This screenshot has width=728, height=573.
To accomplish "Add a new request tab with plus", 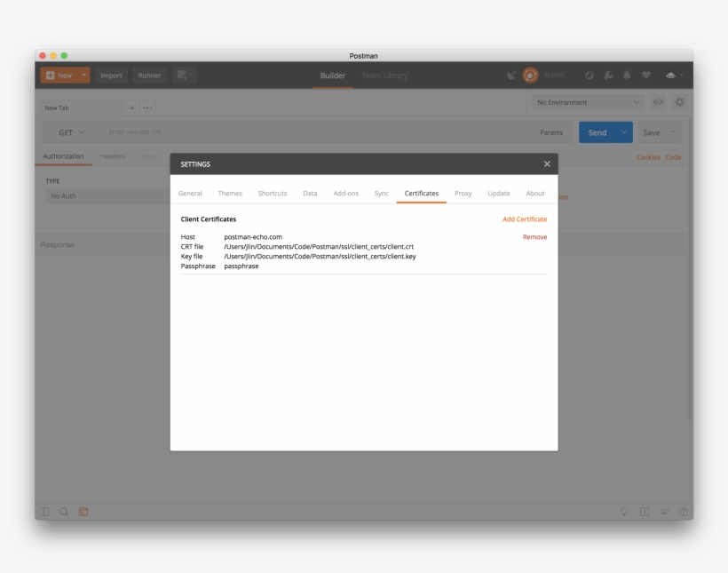I will [132, 107].
